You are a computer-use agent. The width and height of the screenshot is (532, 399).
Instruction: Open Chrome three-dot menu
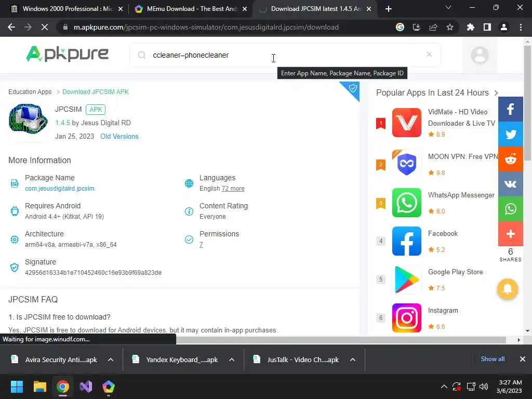pyautogui.click(x=521, y=27)
